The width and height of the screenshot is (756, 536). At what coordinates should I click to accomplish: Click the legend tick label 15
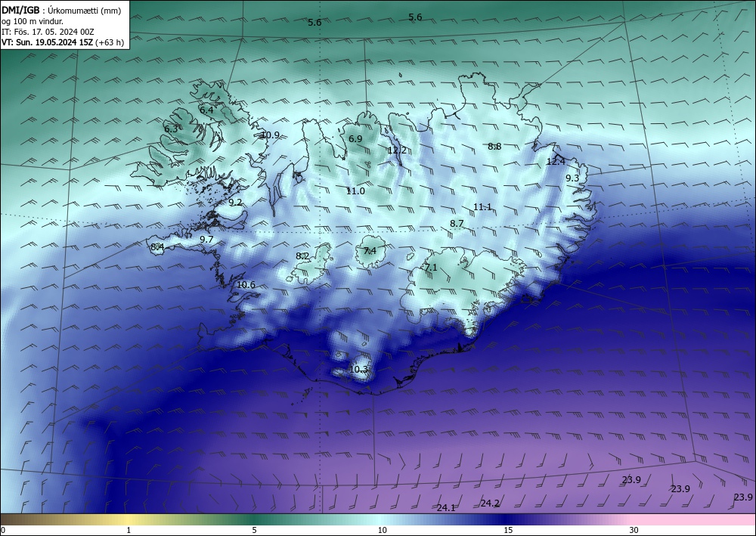click(508, 530)
